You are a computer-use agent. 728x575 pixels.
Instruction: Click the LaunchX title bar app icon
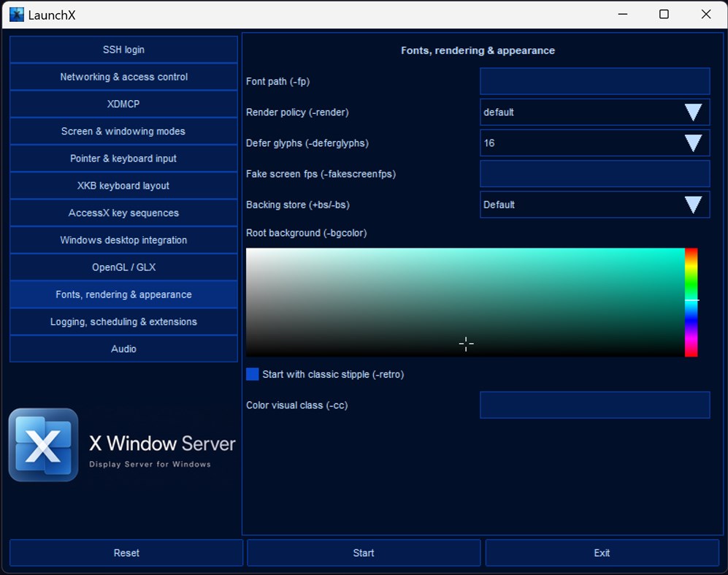(x=17, y=15)
